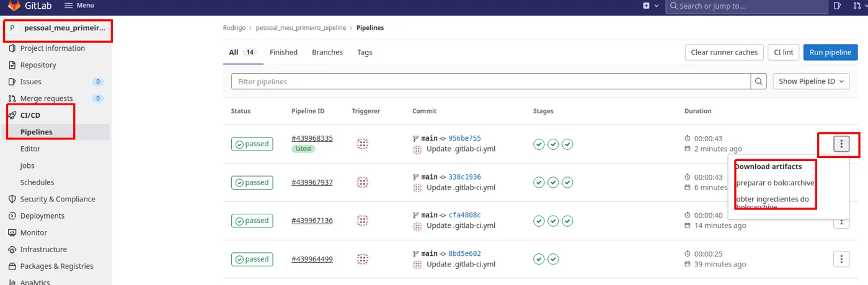Open Security & Compliance in the sidebar
This screenshot has height=285, width=868.
58,199
